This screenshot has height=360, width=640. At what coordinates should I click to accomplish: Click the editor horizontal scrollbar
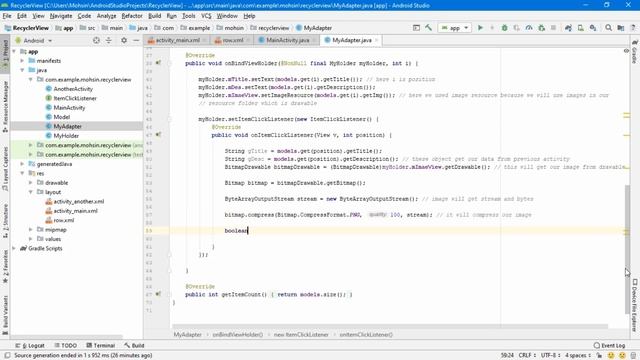[390, 326]
